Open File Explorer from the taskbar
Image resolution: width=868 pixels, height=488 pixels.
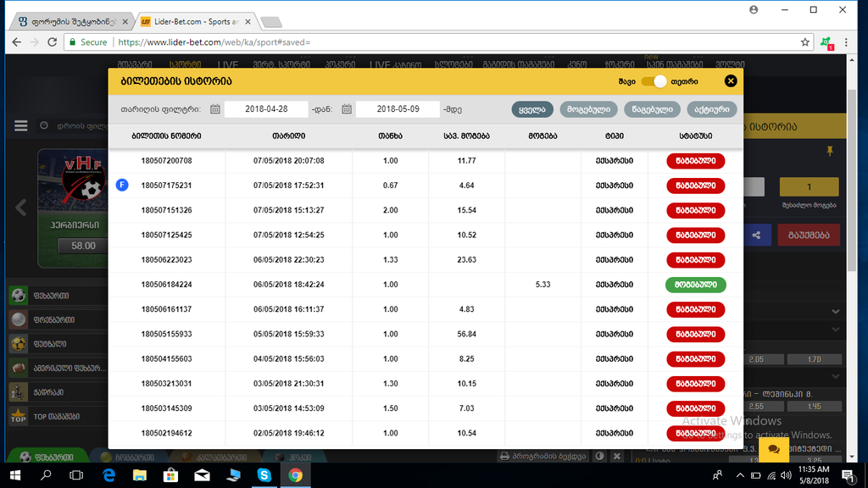click(x=140, y=475)
